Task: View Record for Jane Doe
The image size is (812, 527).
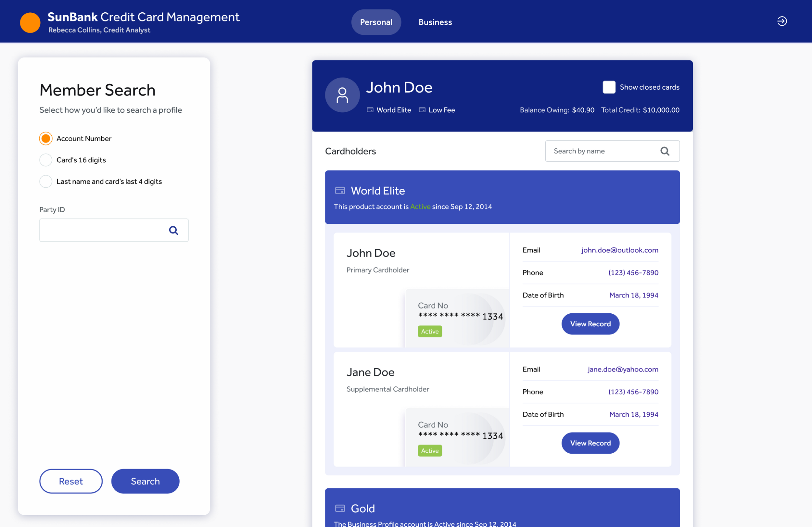Action: [590, 443]
